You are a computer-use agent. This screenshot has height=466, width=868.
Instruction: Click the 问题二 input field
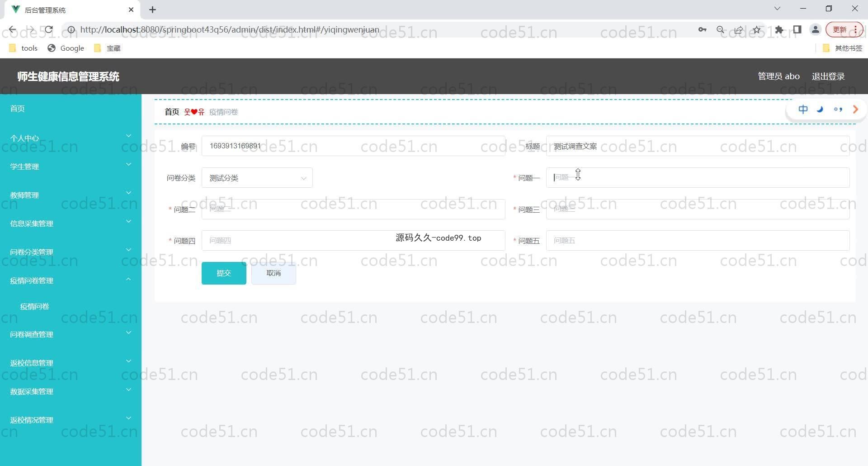[x=354, y=209]
